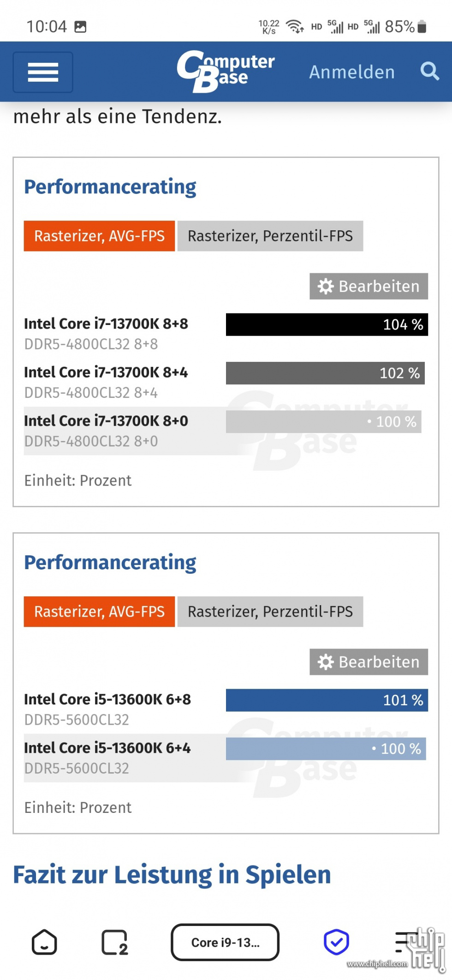Set i7-13700K 8+0 row as baseline
This screenshot has width=452, height=980.
click(x=226, y=431)
